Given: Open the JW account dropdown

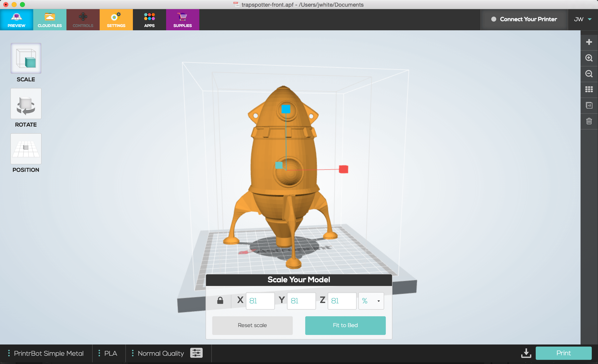Looking at the screenshot, I should pos(583,19).
